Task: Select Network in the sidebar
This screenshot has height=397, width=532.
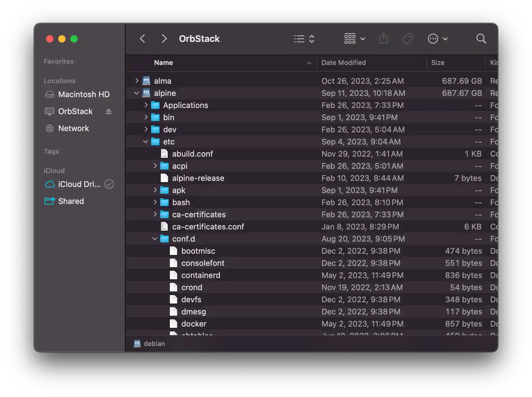Action: click(73, 128)
